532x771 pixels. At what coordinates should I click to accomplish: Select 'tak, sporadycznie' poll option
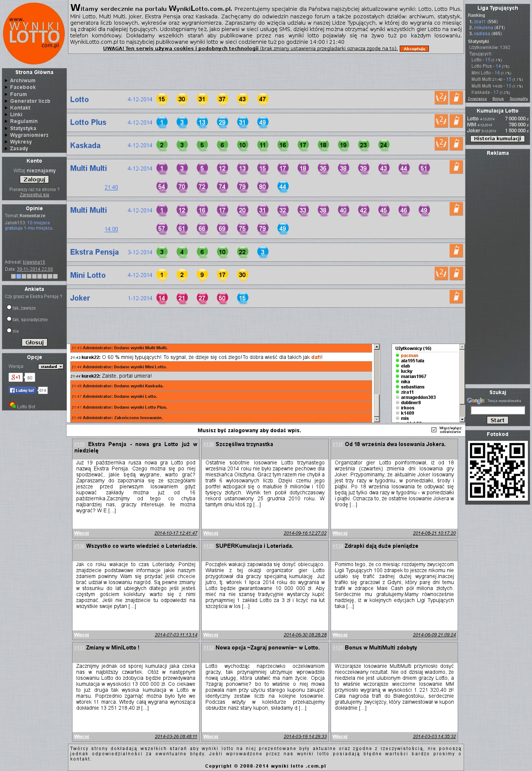(9, 319)
